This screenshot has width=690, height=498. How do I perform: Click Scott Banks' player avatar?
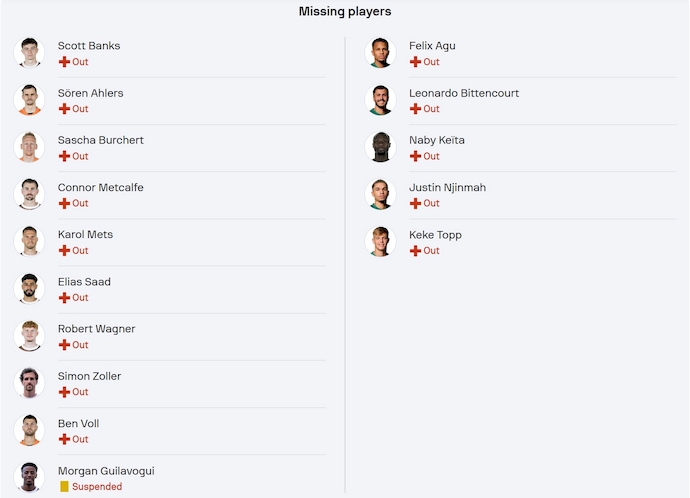click(29, 53)
